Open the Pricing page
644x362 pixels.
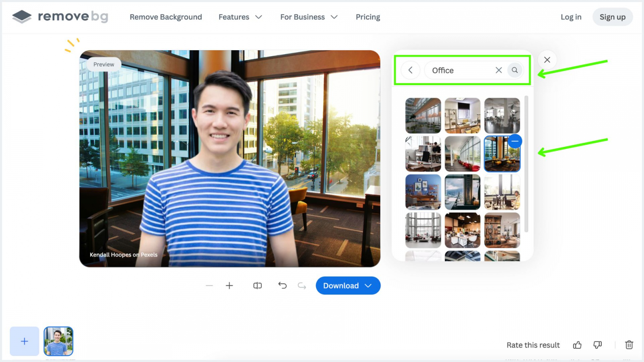(368, 17)
